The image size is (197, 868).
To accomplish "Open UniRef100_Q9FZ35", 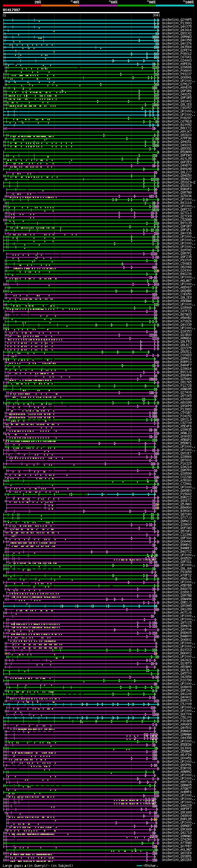I will coord(177,257).
